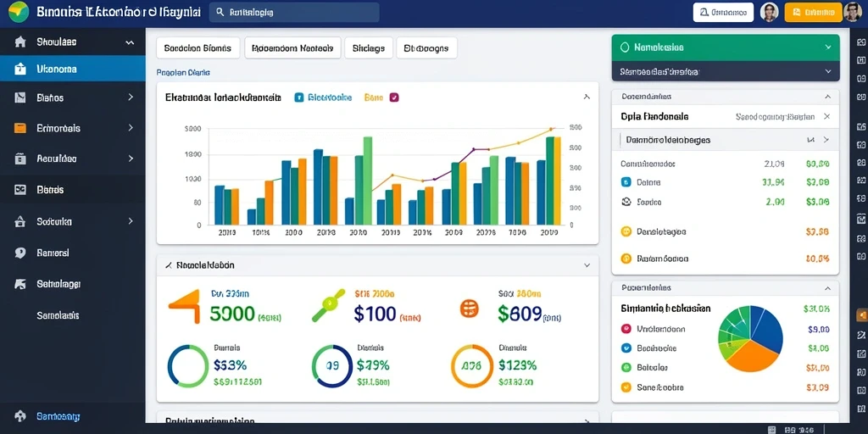Click the blue square icon in the right list
Image resolution: width=868 pixels, height=434 pixels.
(x=626, y=181)
